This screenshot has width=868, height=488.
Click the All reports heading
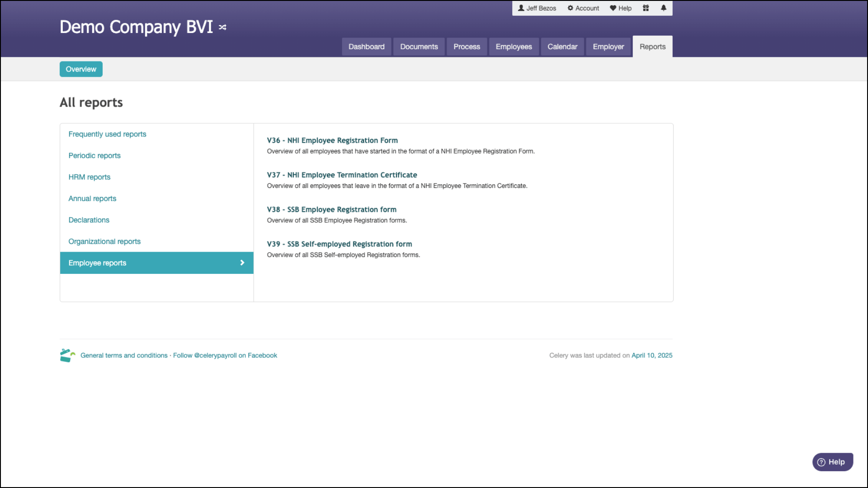(x=91, y=103)
